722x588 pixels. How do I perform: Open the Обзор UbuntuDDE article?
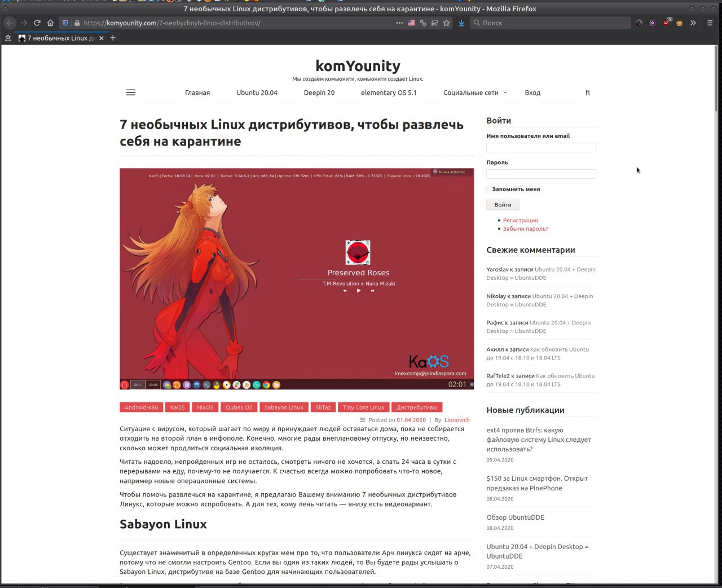pos(515,517)
